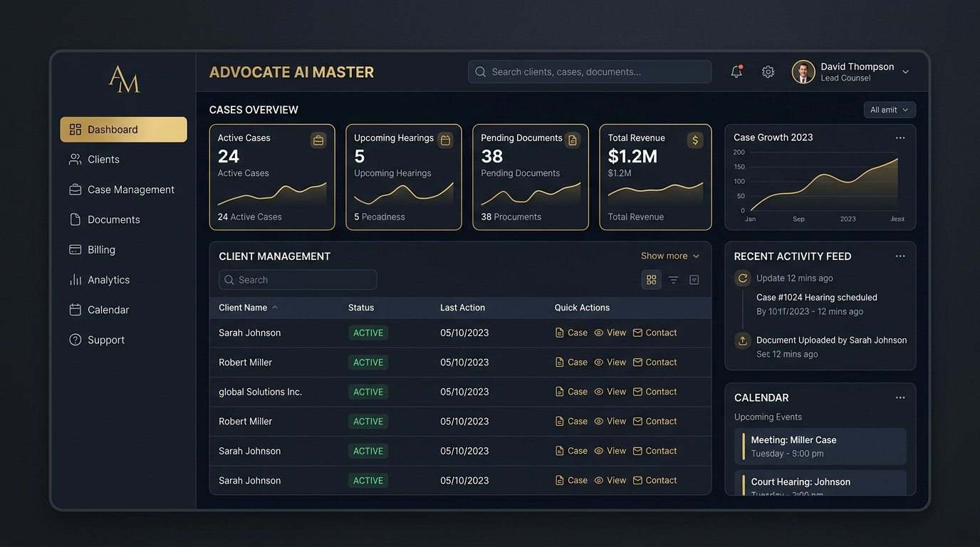Click the refresh icon in Recent Activity Feed
980x547 pixels.
tap(743, 278)
